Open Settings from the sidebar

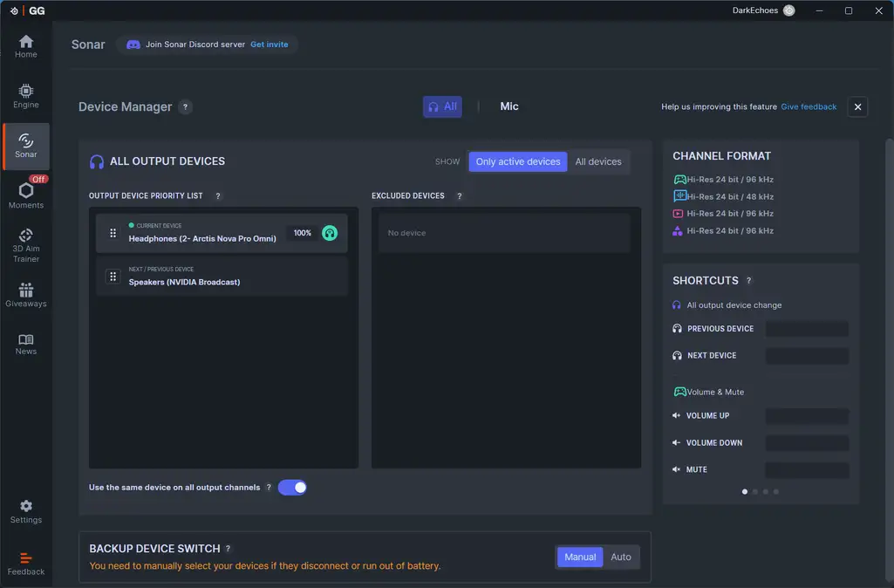click(x=25, y=511)
